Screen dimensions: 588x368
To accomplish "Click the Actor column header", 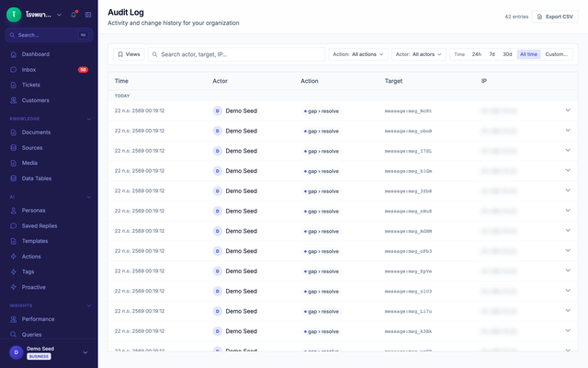I will (220, 81).
